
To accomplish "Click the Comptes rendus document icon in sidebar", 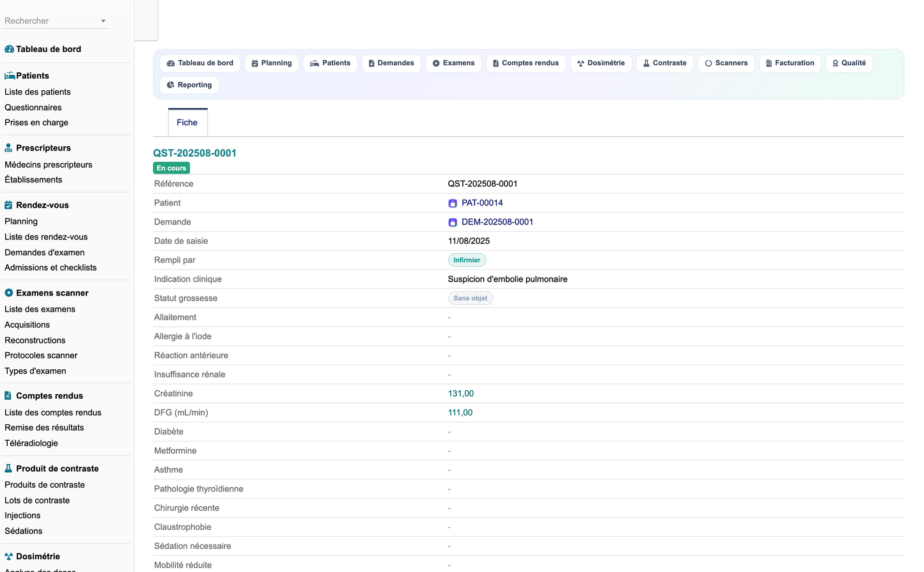I will (8, 396).
